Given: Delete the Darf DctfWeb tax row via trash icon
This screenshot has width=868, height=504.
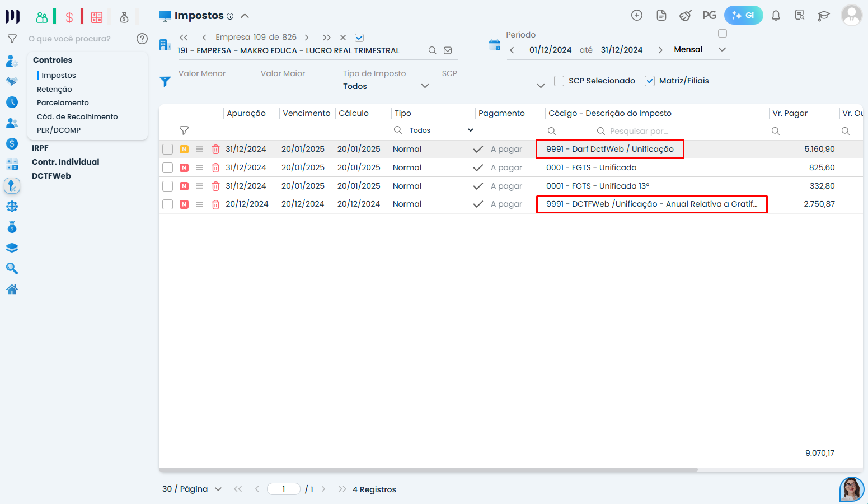Looking at the screenshot, I should [x=215, y=150].
